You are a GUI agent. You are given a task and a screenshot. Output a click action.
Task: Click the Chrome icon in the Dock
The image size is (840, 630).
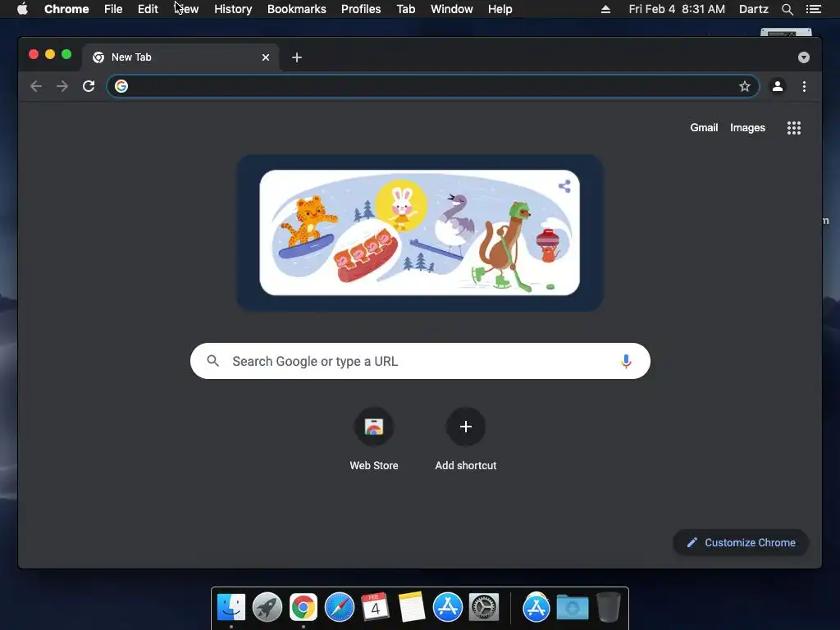pyautogui.click(x=304, y=608)
